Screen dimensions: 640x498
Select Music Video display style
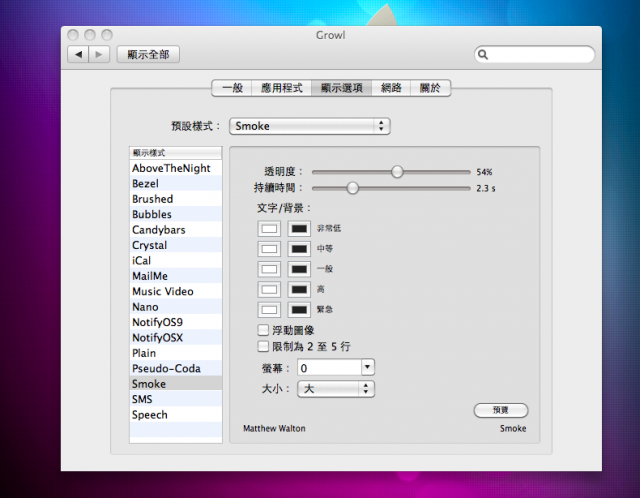pyautogui.click(x=176, y=291)
